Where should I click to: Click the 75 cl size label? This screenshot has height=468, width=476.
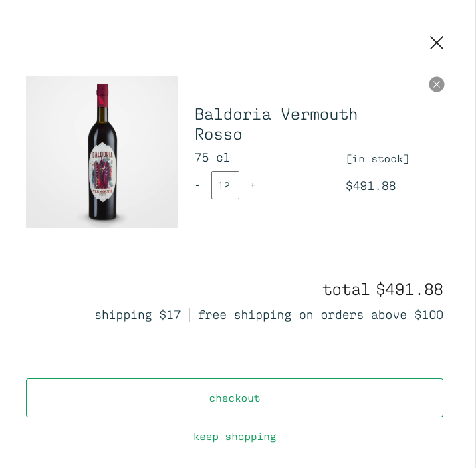click(212, 158)
